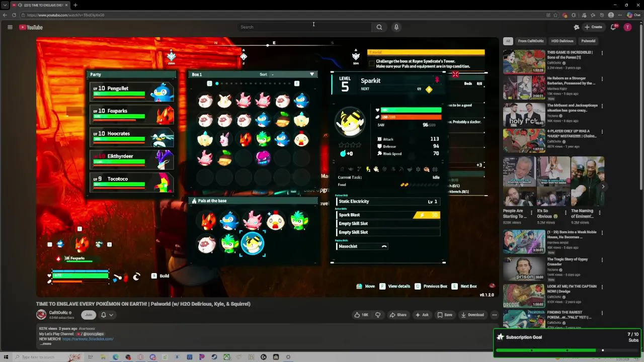Open 'Born into a Weak Noble House' thumbnail

point(524,242)
